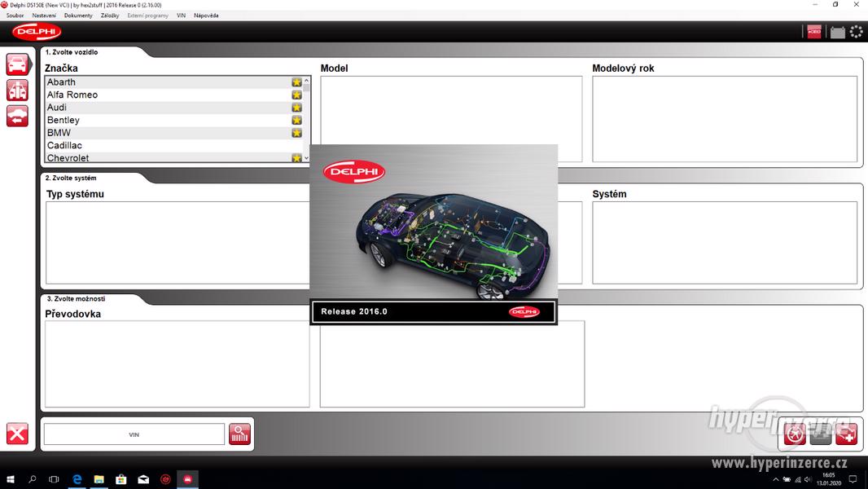
Task: Open the Nastavení menu
Action: pos(44,15)
